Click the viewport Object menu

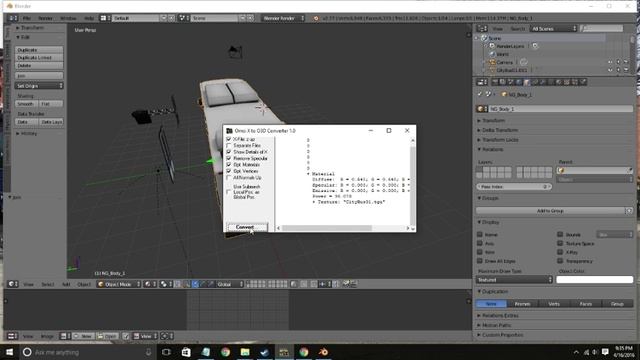[84, 284]
